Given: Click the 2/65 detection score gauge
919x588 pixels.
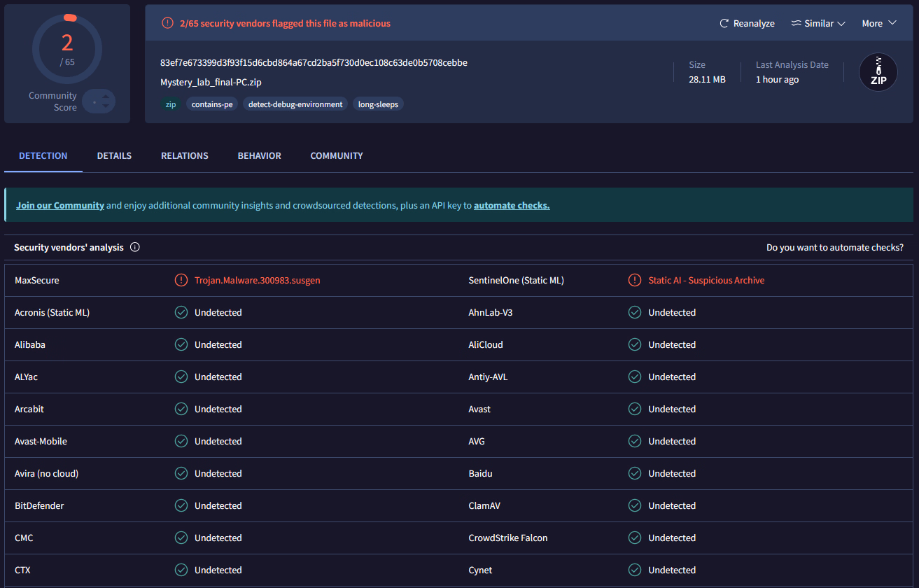Looking at the screenshot, I should pyautogui.click(x=67, y=48).
